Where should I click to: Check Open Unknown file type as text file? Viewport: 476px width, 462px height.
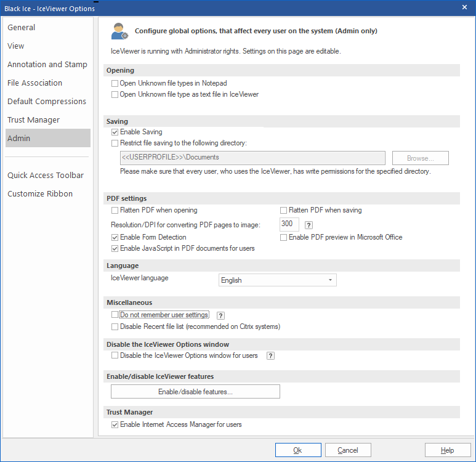coord(115,94)
